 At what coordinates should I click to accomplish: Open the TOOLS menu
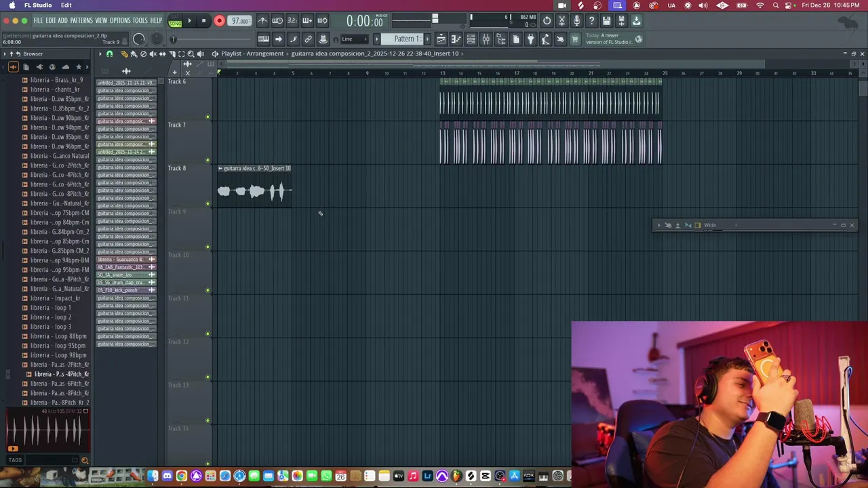(x=140, y=21)
